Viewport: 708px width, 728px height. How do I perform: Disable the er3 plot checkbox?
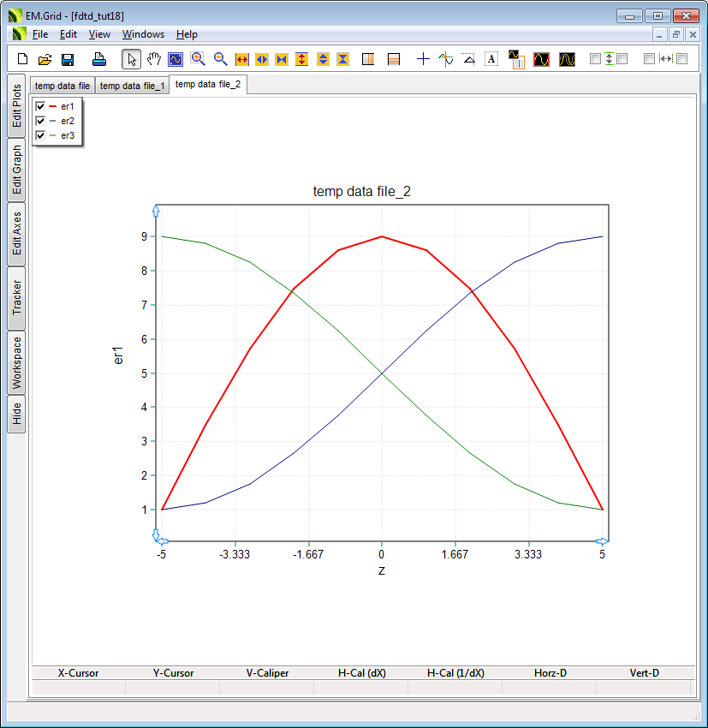coord(40,135)
